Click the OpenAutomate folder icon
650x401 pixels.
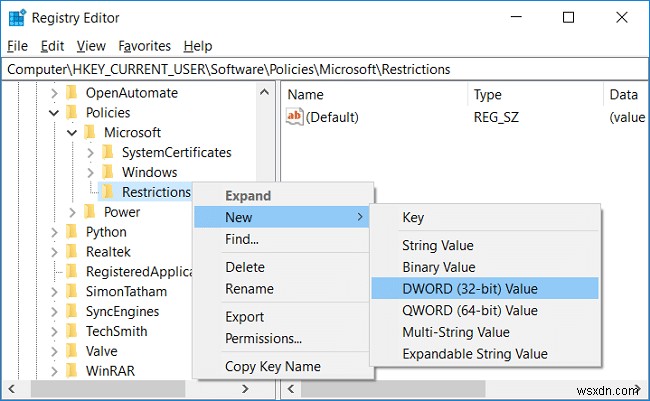point(71,93)
